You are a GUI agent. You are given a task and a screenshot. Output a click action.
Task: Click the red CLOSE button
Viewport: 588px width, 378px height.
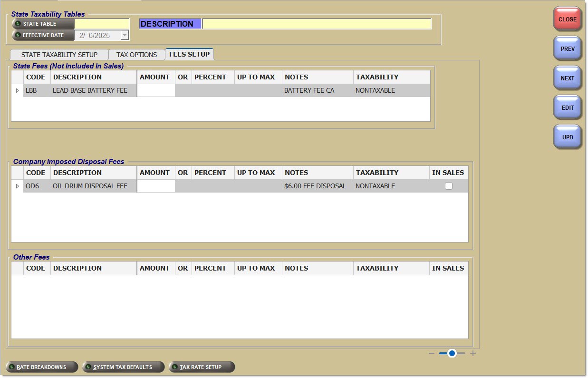(567, 19)
